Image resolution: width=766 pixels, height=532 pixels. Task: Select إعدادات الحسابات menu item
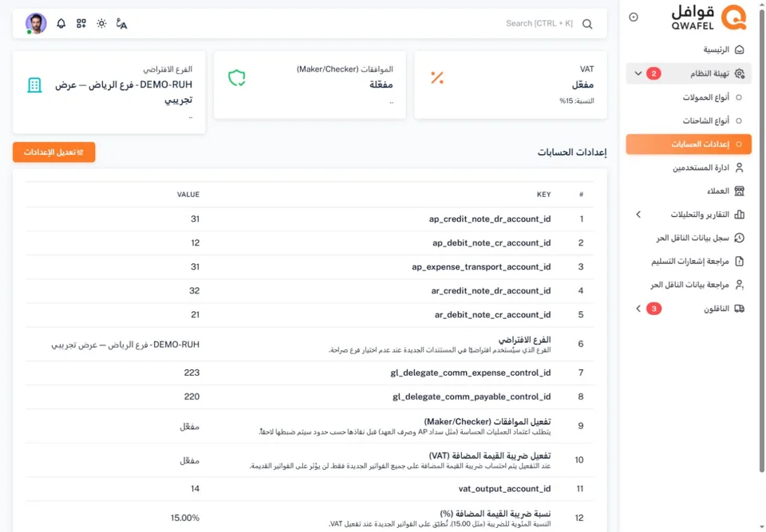[x=689, y=144]
